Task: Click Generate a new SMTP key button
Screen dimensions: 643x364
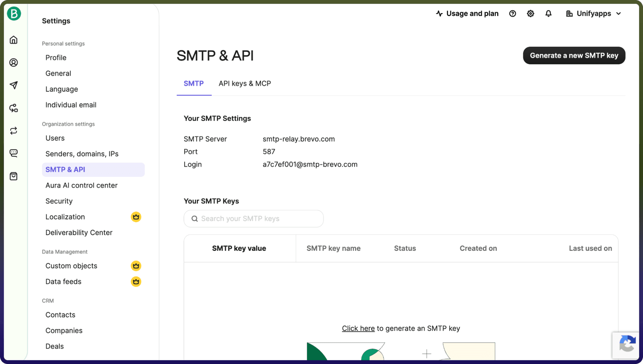Action: (x=574, y=56)
